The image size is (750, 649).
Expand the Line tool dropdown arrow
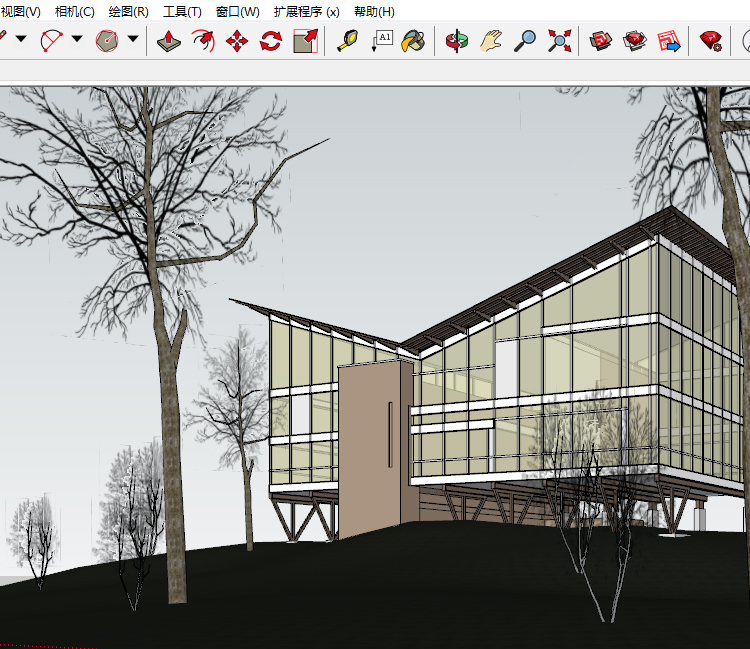coord(21,38)
